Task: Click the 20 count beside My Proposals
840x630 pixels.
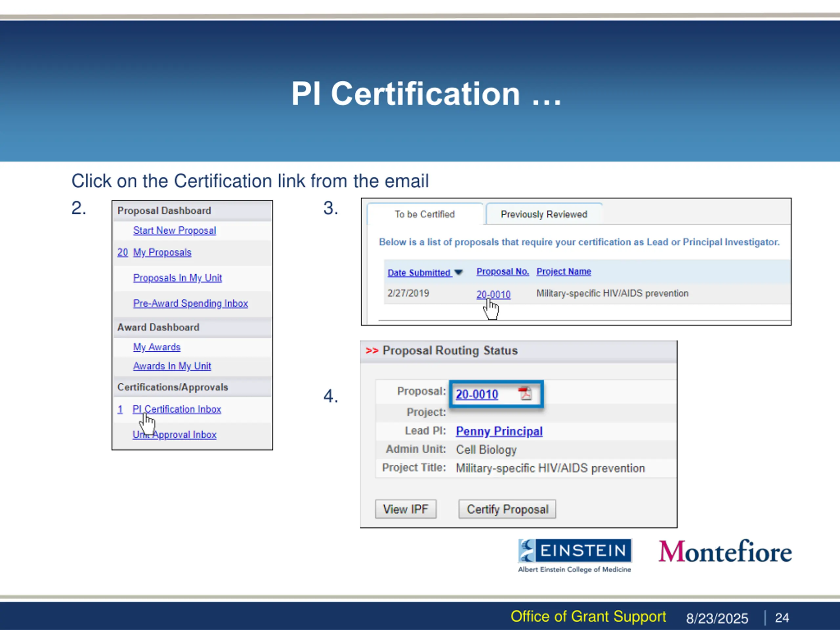Action: point(123,253)
